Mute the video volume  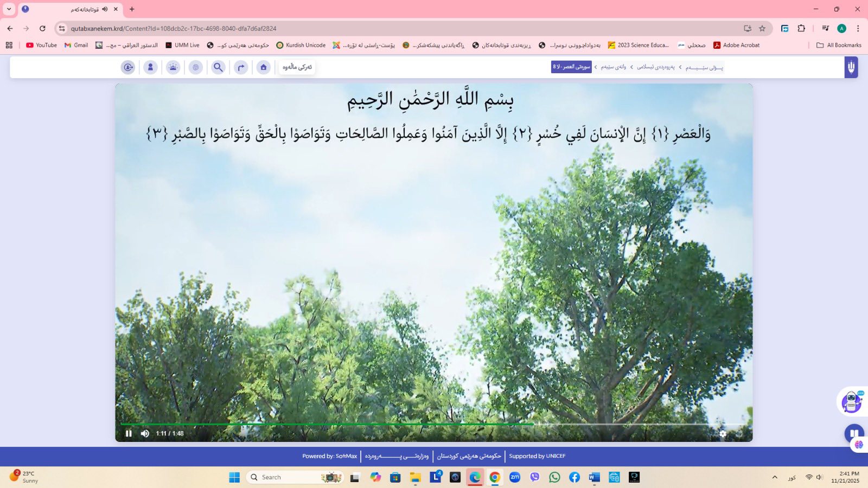coord(145,433)
